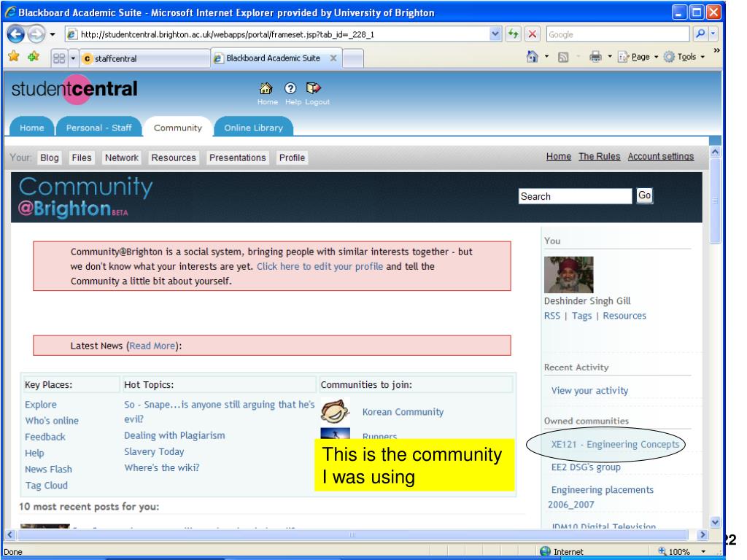This screenshot has width=747, height=560.
Task: Select the Community tab
Action: coord(178,128)
